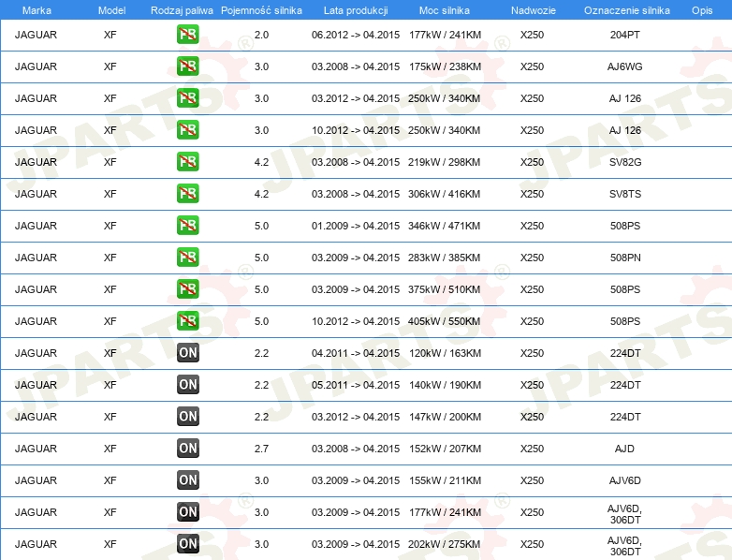Select engine code SV8TS

625,194
